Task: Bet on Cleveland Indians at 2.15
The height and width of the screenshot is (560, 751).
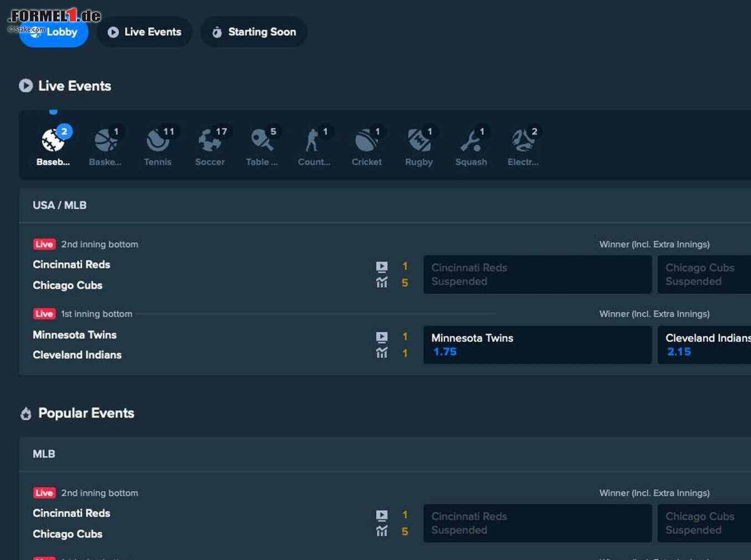Action: [704, 345]
